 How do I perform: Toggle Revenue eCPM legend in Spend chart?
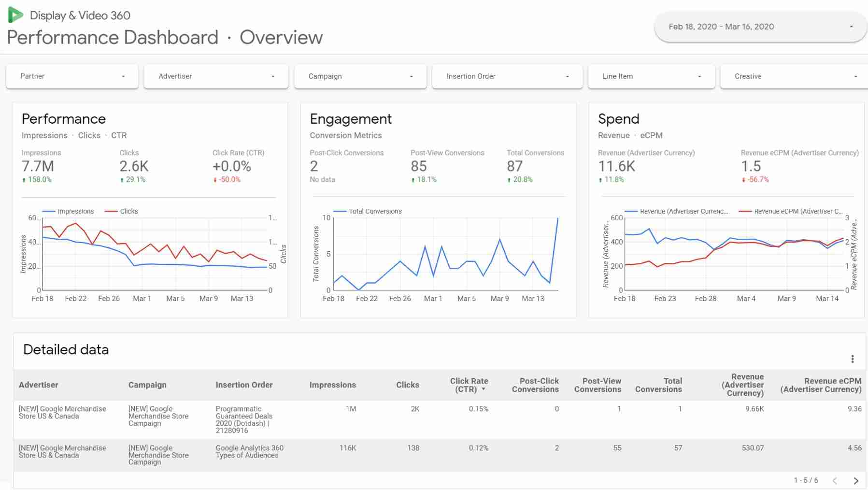click(791, 211)
